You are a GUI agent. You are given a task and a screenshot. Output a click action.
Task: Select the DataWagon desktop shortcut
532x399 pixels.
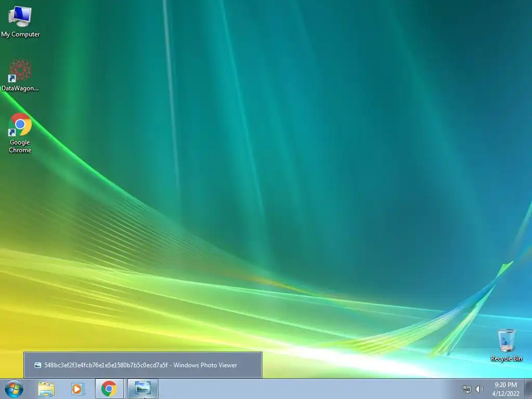click(20, 76)
